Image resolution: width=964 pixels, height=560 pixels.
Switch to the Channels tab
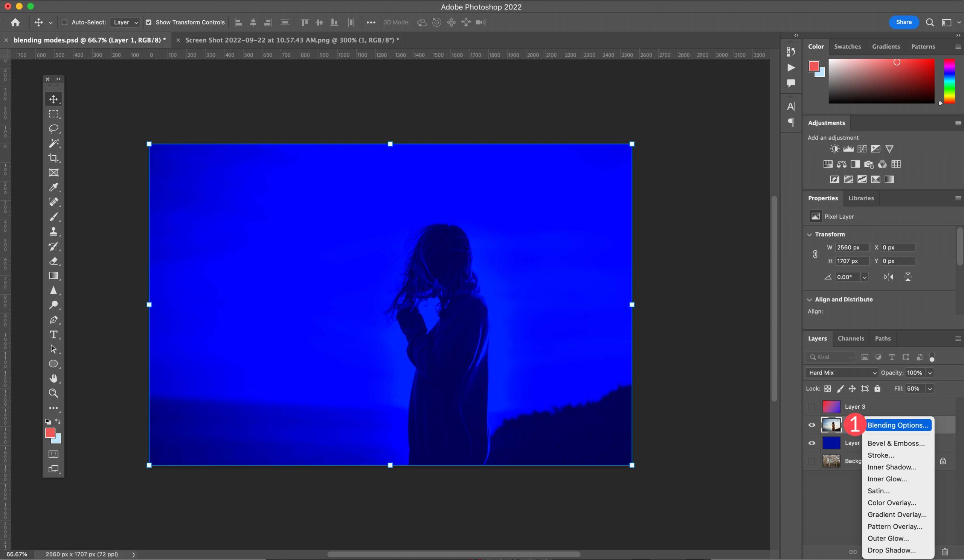[x=851, y=338]
